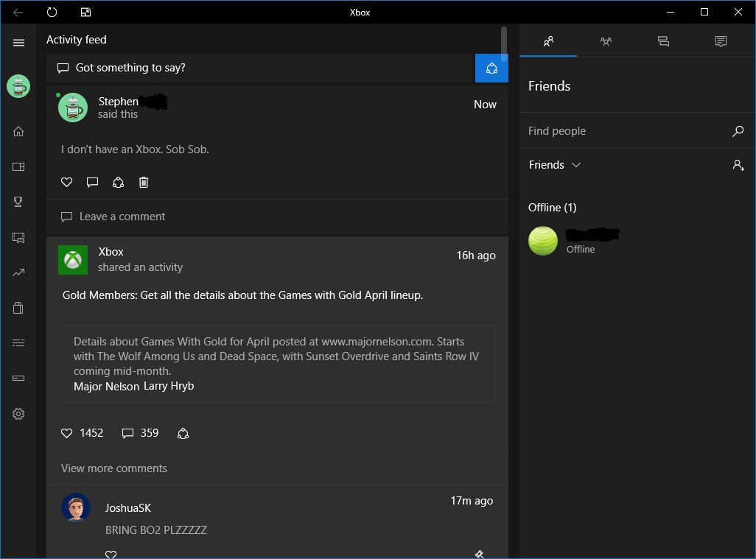Maximize the Xbox window
The width and height of the screenshot is (756, 559).
tap(704, 12)
